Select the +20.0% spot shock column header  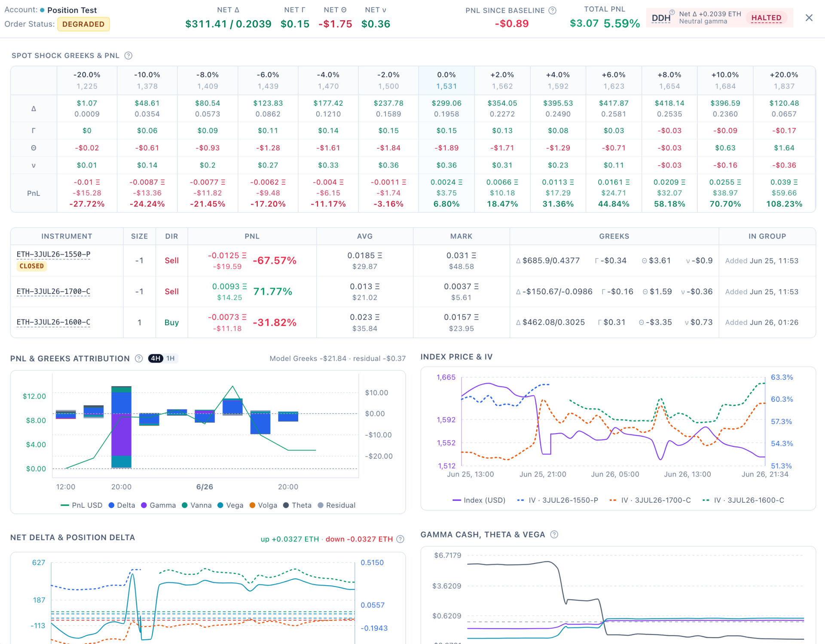coord(784,80)
